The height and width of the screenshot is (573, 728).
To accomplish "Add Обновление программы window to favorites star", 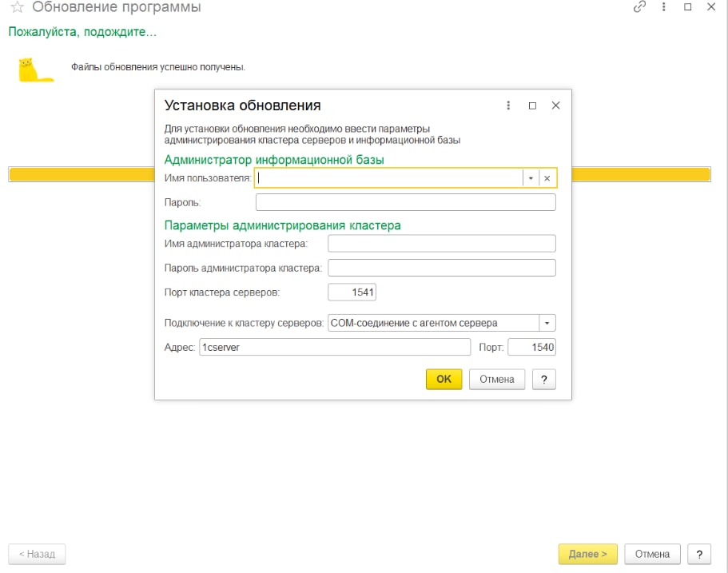I will coord(17,7).
